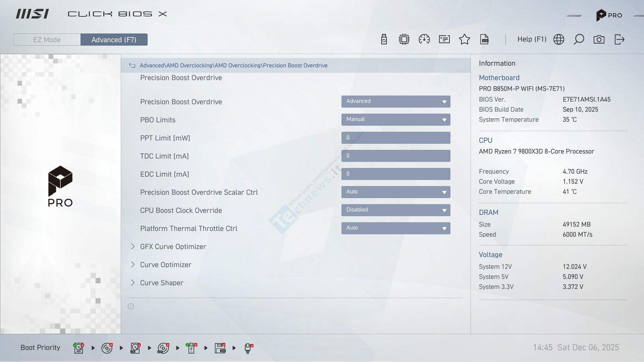644x362 pixels.
Task: Select the USB floppy boot priority icon
Action: pyautogui.click(x=220, y=348)
